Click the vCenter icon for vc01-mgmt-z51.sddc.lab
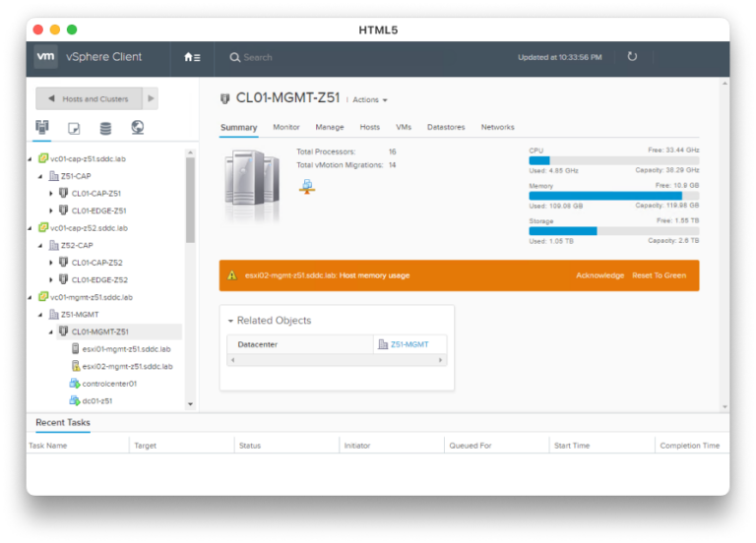The width and height of the screenshot is (756, 543). [x=43, y=297]
